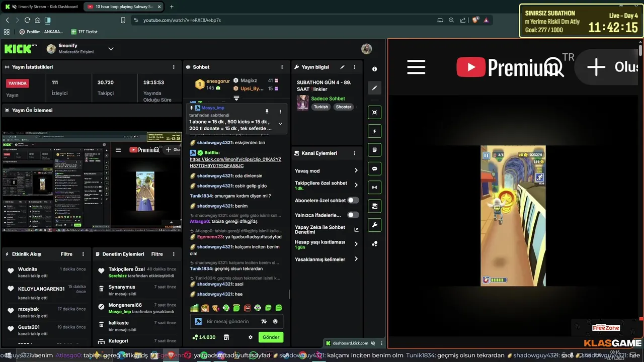Click the broadcast signal sidebar icon

tap(374, 188)
